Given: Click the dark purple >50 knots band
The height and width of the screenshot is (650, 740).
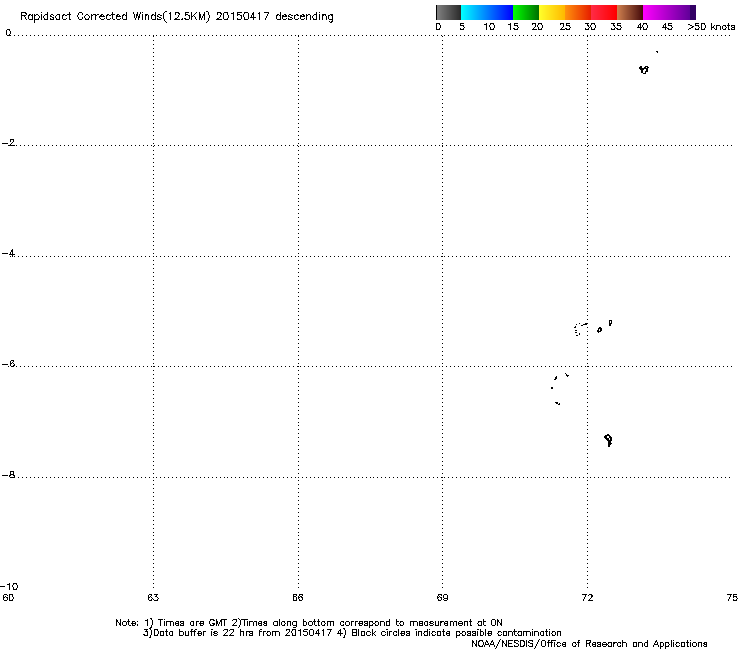Looking at the screenshot, I should pos(693,12).
